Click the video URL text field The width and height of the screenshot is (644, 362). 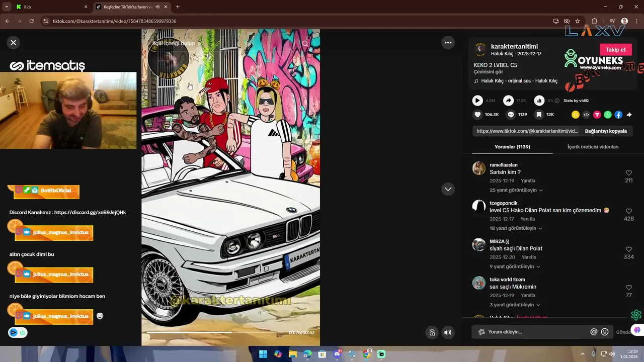click(x=526, y=131)
